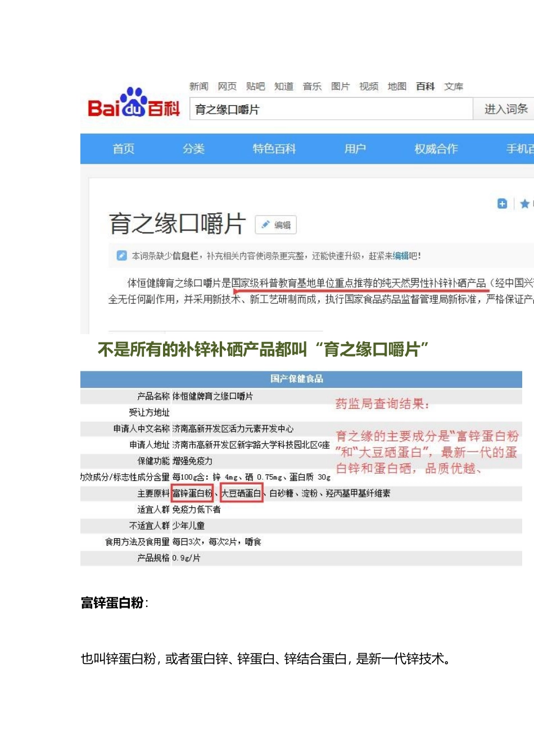Open the 知道 search category

(284, 86)
